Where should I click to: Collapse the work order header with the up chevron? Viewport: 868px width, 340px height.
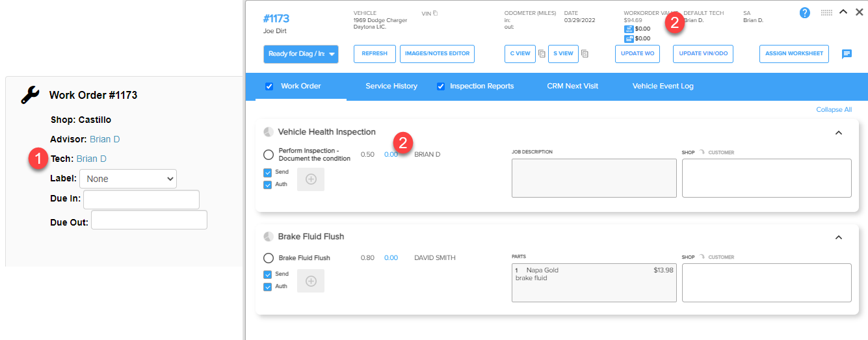(843, 12)
